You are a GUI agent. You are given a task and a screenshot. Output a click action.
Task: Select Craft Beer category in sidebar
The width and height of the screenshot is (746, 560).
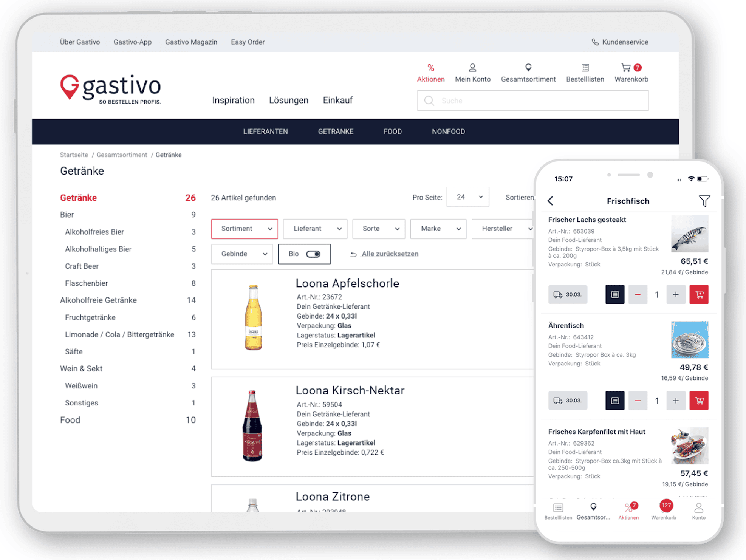82,266
